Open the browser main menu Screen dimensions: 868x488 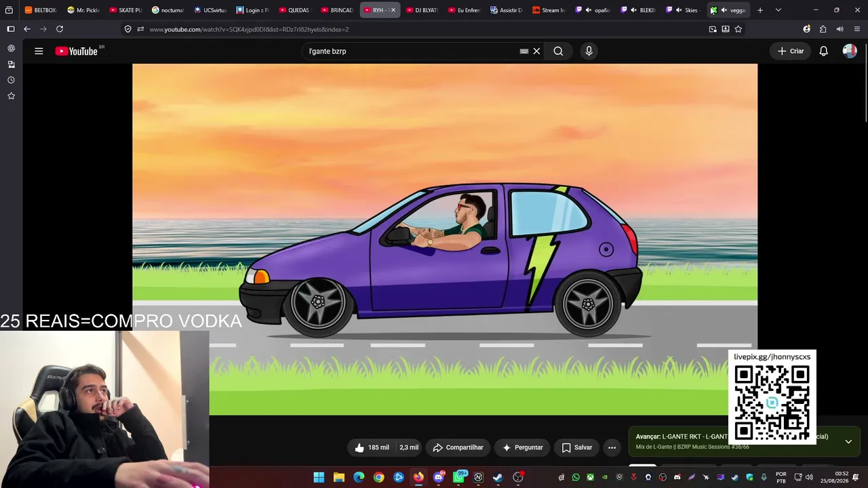857,29
